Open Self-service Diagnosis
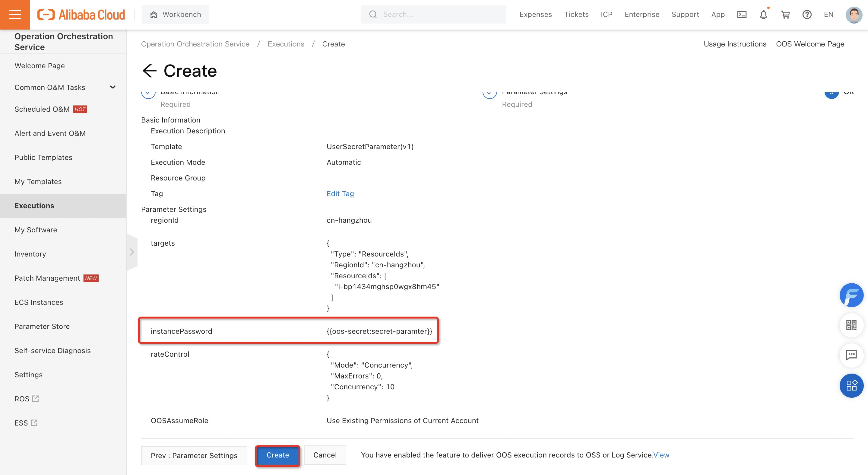Image resolution: width=868 pixels, height=475 pixels. coord(52,351)
